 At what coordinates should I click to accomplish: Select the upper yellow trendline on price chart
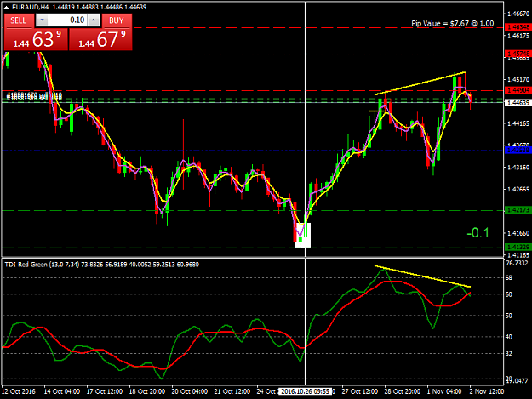point(420,83)
